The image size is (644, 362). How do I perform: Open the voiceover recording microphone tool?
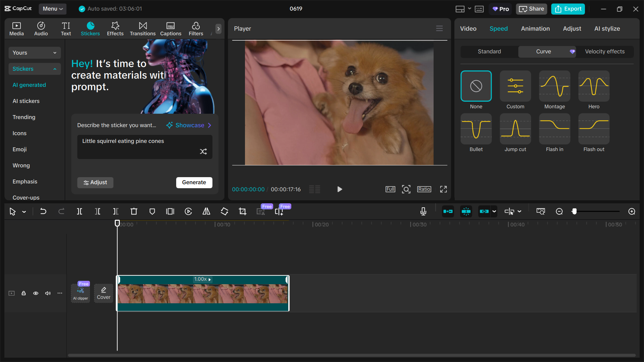[423, 211]
